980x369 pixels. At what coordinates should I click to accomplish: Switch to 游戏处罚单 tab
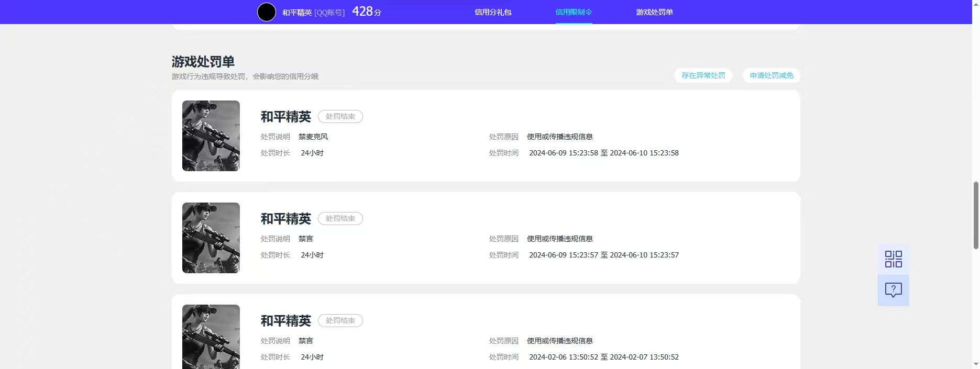[654, 12]
